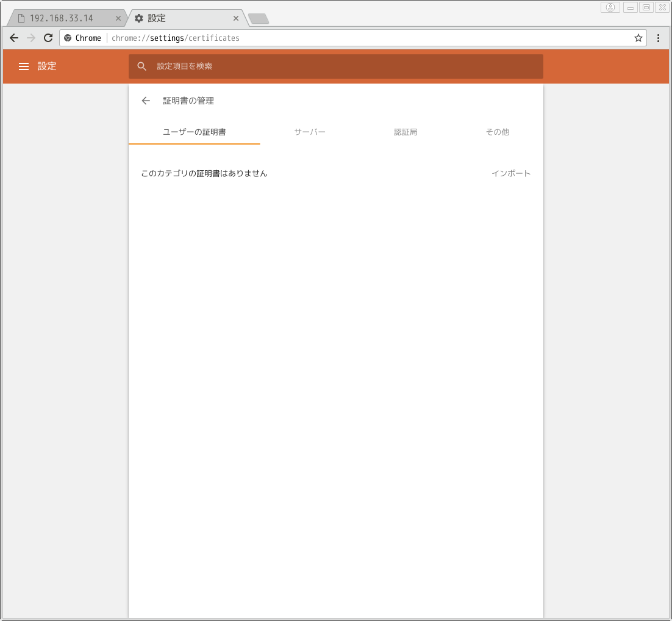Switch to the 認証局 tab

tap(406, 132)
